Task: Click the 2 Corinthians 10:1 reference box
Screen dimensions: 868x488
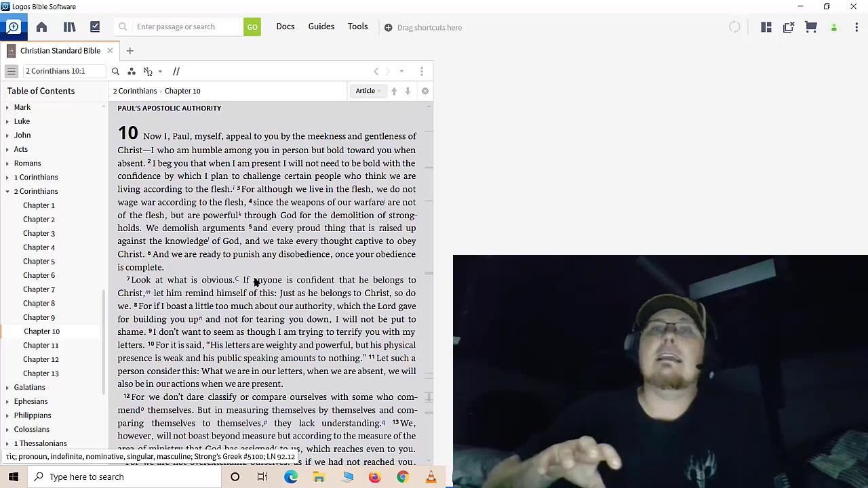Action: click(64, 71)
